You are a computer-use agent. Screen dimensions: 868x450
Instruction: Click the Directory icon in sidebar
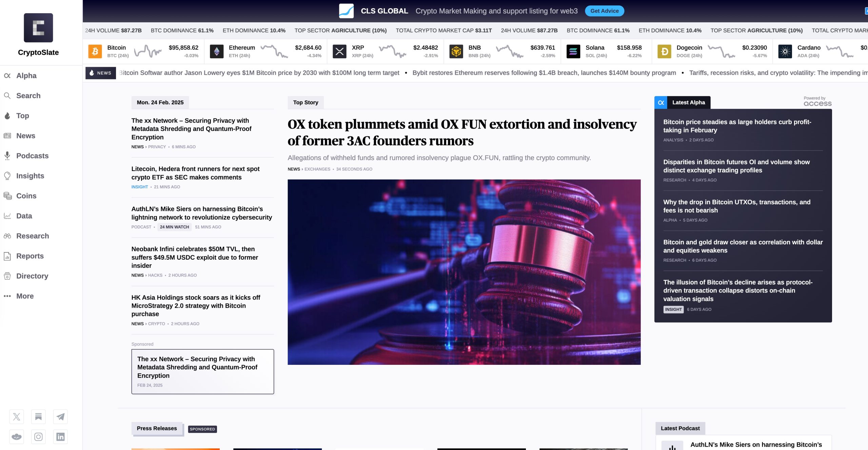tap(7, 276)
